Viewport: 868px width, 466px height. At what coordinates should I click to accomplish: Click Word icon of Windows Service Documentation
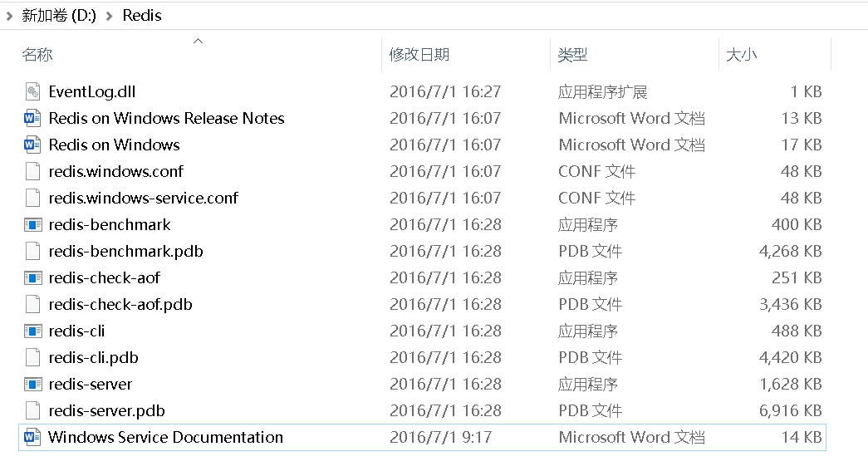pyautogui.click(x=32, y=437)
